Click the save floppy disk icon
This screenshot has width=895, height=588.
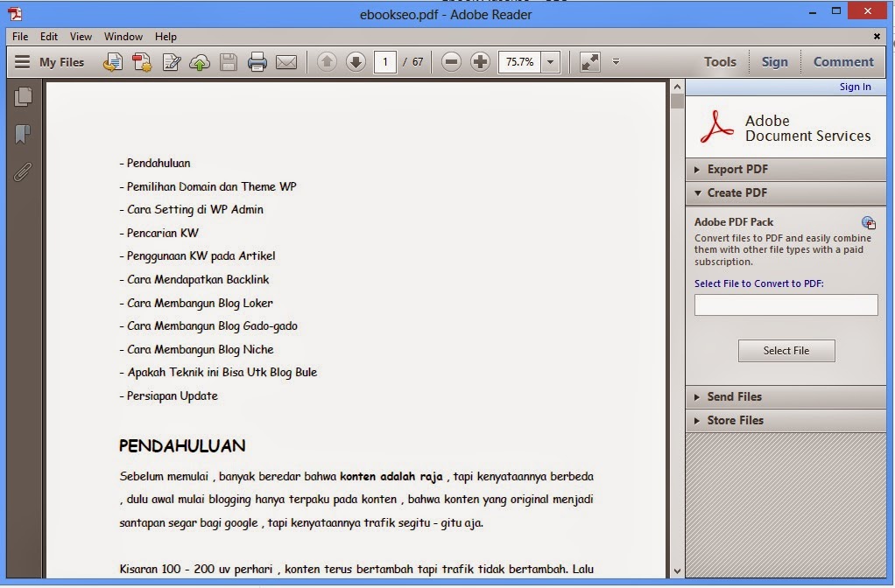(x=229, y=62)
